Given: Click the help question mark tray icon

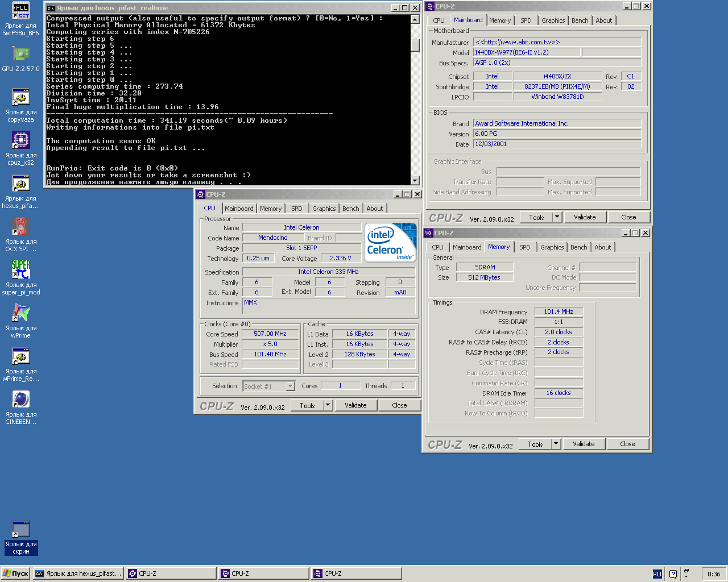Looking at the screenshot, I should point(673,574).
